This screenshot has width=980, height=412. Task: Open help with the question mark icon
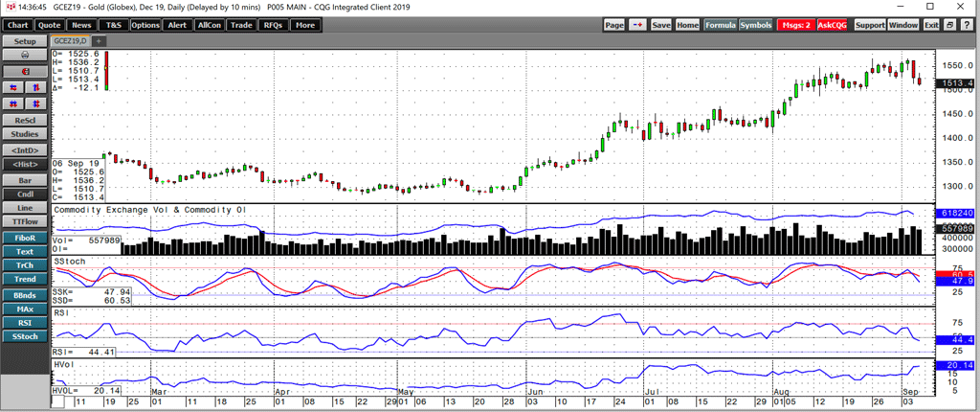click(x=966, y=25)
